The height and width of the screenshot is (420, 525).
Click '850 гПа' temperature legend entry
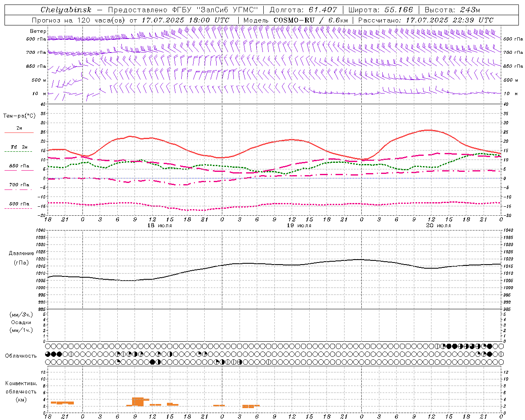click(19, 166)
